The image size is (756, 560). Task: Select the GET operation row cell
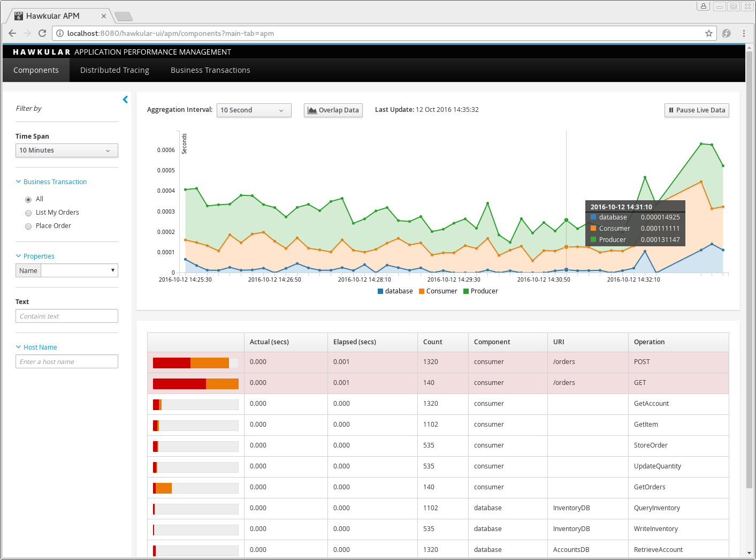click(678, 383)
